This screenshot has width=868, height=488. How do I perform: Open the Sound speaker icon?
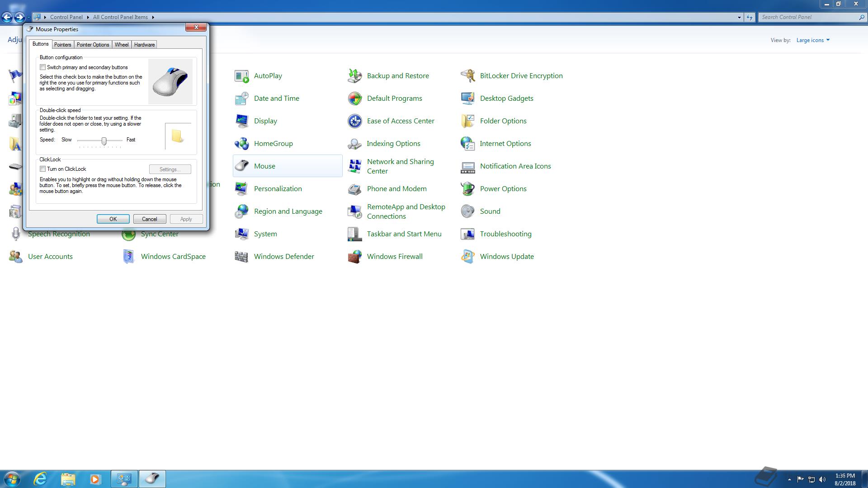(467, 211)
